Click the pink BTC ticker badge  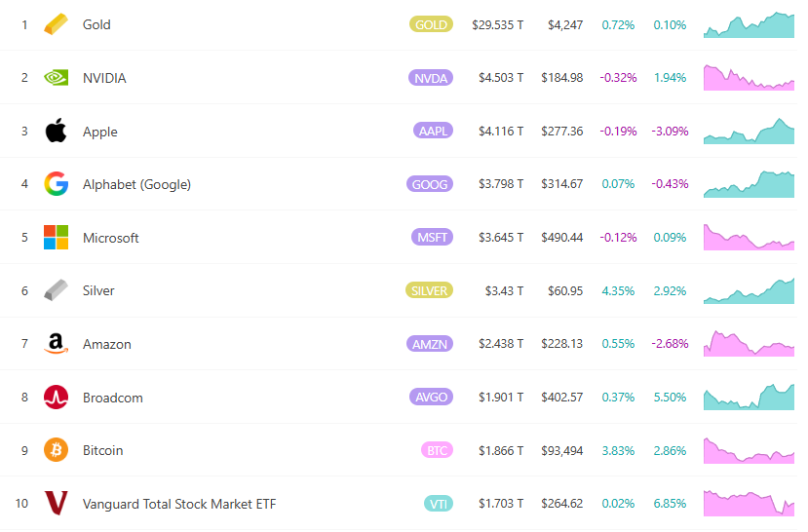[437, 450]
